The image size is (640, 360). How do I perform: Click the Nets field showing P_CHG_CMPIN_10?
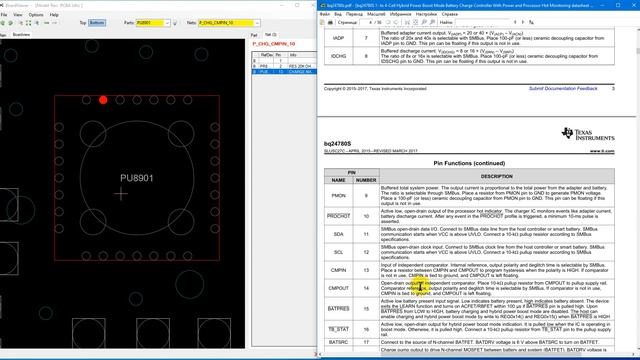coord(226,23)
